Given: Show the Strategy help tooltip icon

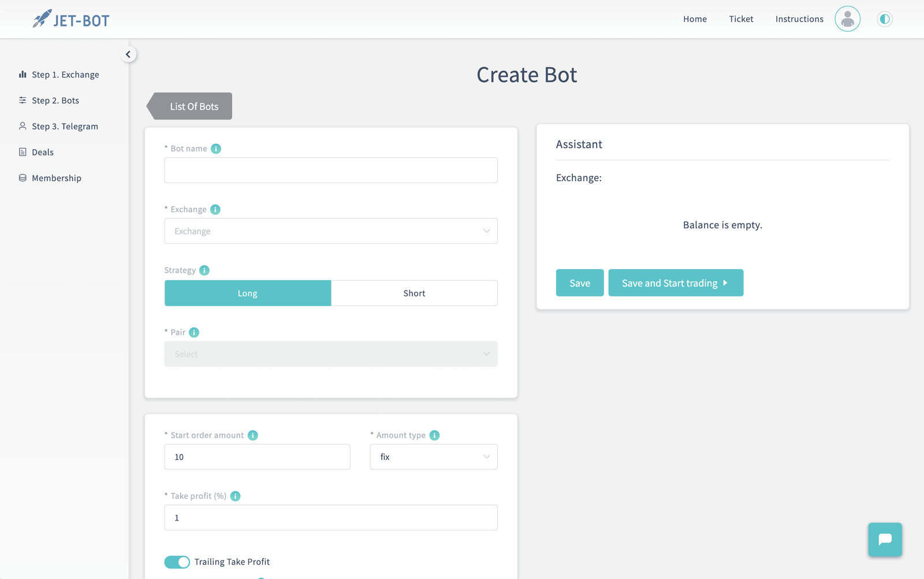Looking at the screenshot, I should point(204,270).
